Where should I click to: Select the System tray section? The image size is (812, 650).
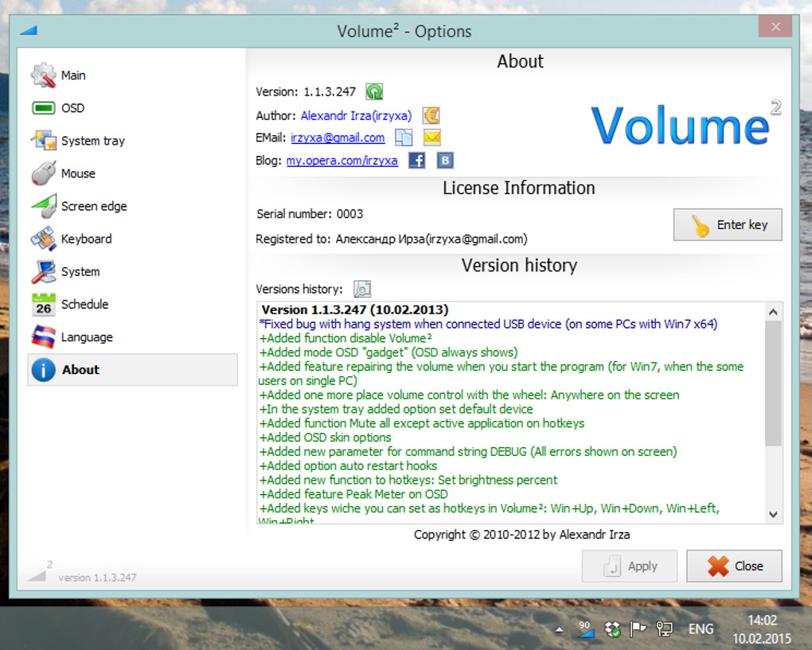click(x=133, y=141)
